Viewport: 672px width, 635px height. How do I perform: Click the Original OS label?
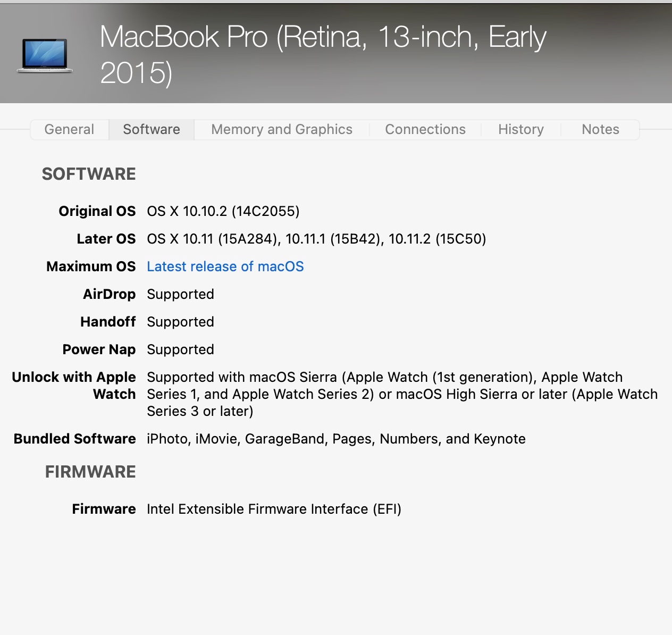click(x=97, y=211)
